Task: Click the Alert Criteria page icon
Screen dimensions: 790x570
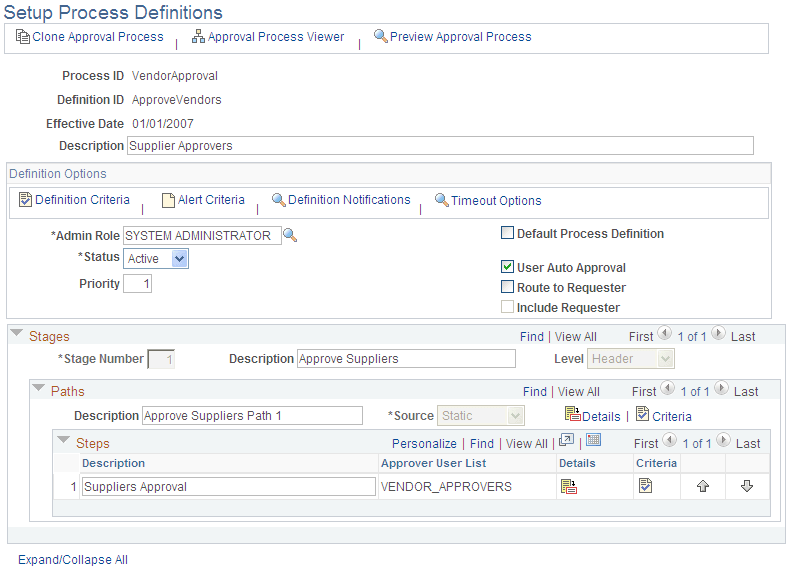Action: coord(168,200)
